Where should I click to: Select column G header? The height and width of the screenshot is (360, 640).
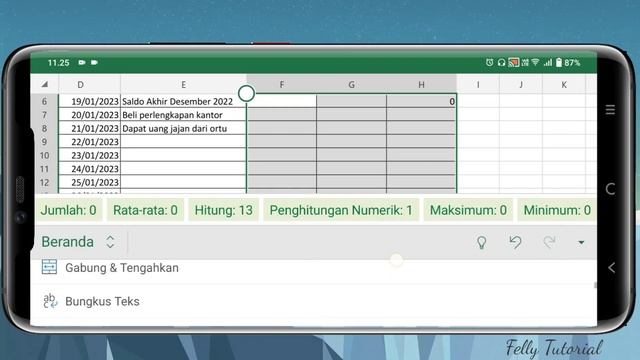point(351,84)
